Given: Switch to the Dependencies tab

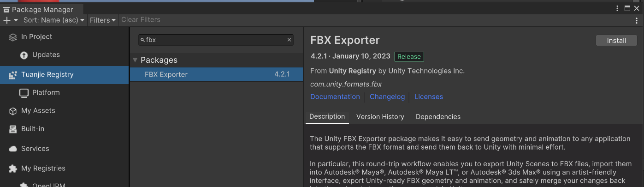Looking at the screenshot, I should point(438,117).
